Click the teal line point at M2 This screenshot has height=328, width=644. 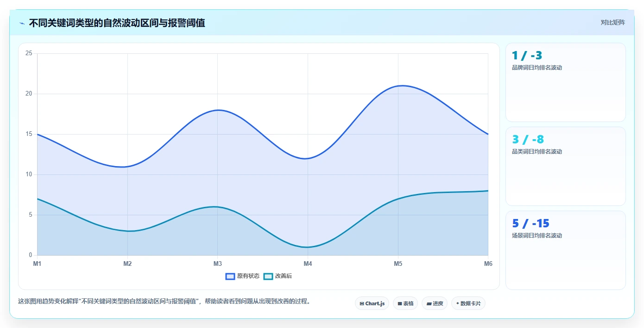(127, 231)
